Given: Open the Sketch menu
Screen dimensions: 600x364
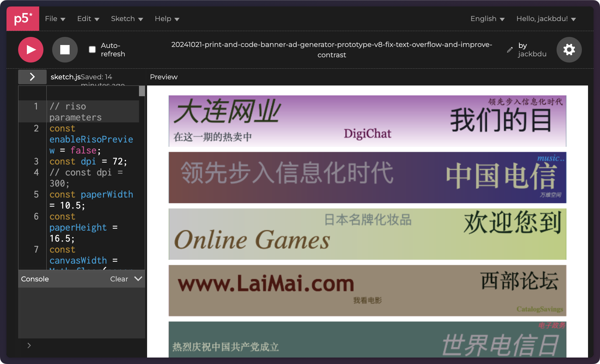Looking at the screenshot, I should coord(127,19).
